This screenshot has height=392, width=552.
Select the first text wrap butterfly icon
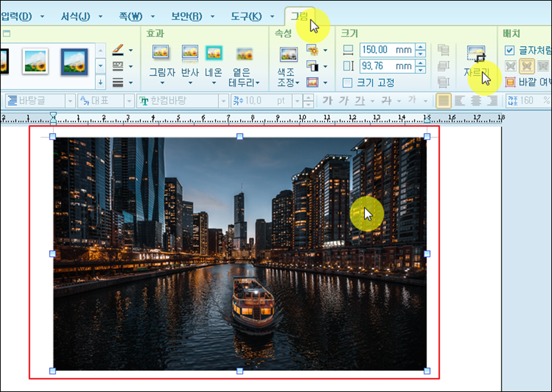click(x=511, y=66)
